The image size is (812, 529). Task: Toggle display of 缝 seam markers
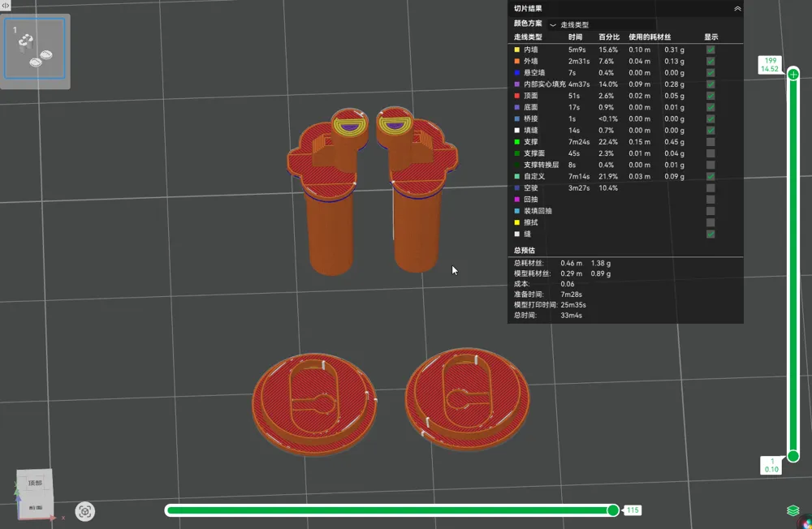pyautogui.click(x=710, y=234)
